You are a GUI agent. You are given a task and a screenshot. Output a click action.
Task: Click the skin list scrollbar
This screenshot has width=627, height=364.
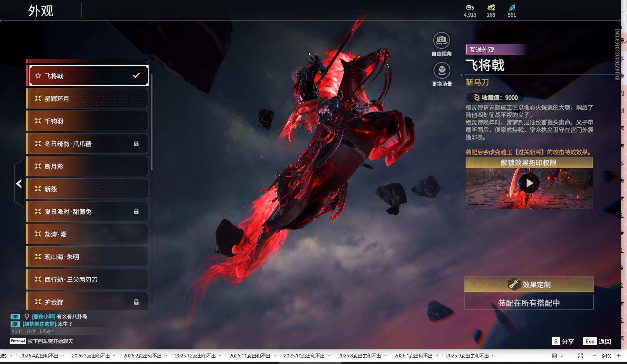pos(152,122)
